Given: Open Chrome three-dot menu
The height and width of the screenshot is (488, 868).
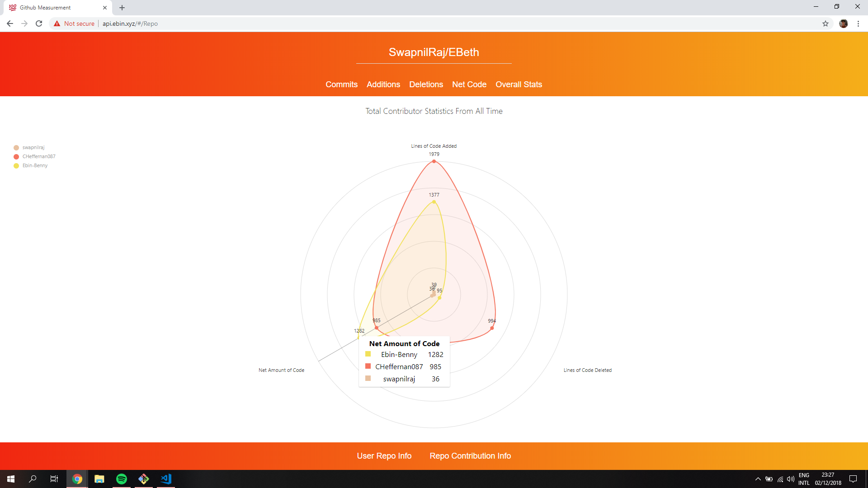Looking at the screenshot, I should click(858, 23).
